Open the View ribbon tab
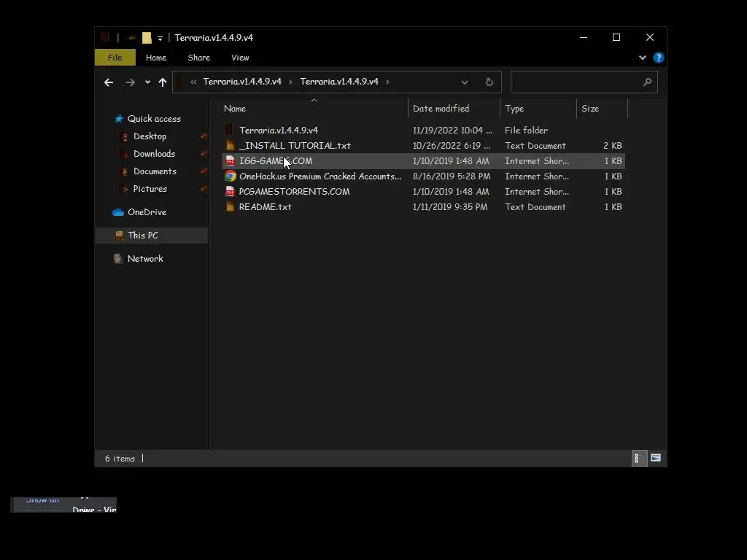Screen dimensions: 747x560 point(240,58)
